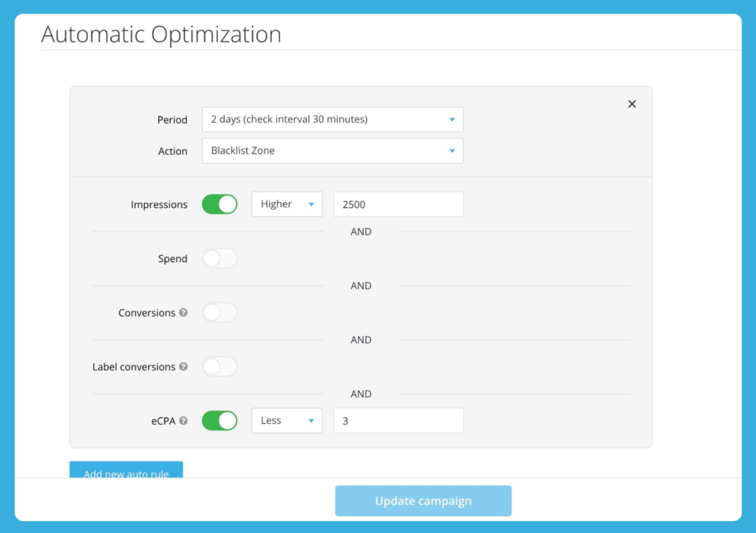Click the eCPA value field showing 3
The height and width of the screenshot is (533, 756).
(x=398, y=421)
